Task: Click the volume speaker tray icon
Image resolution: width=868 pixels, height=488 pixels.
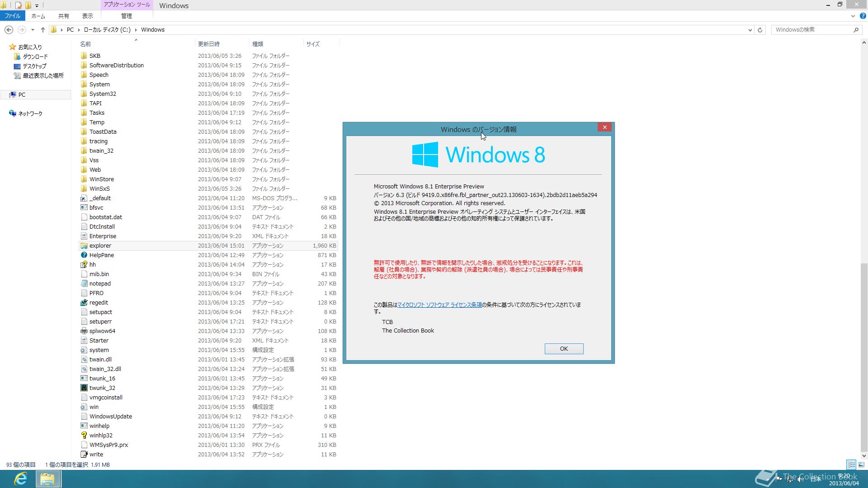Action: coord(801,479)
